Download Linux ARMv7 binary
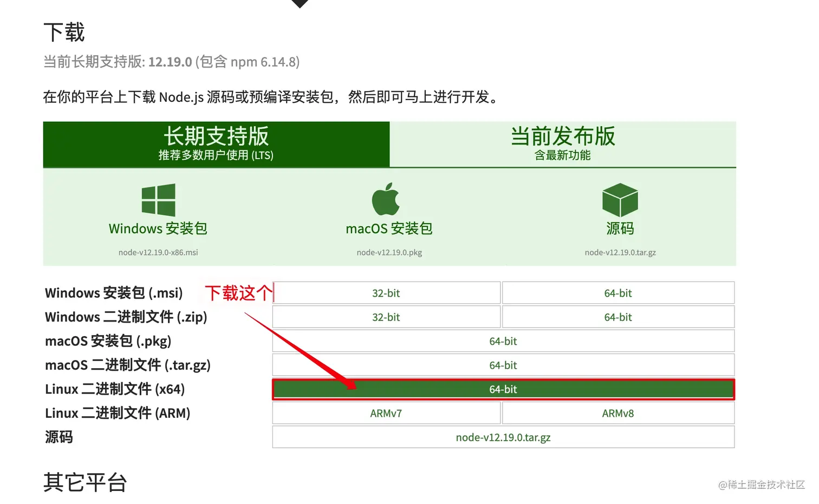The width and height of the screenshot is (819, 504). click(386, 414)
